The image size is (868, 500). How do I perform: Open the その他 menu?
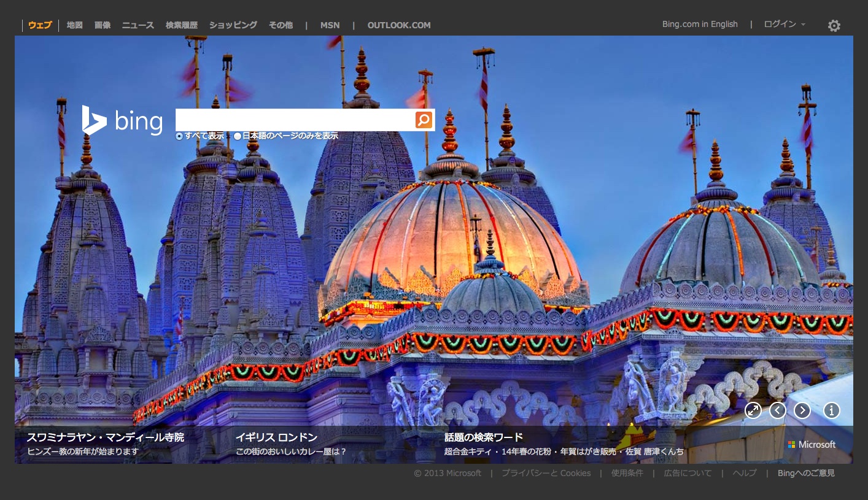coord(281,25)
